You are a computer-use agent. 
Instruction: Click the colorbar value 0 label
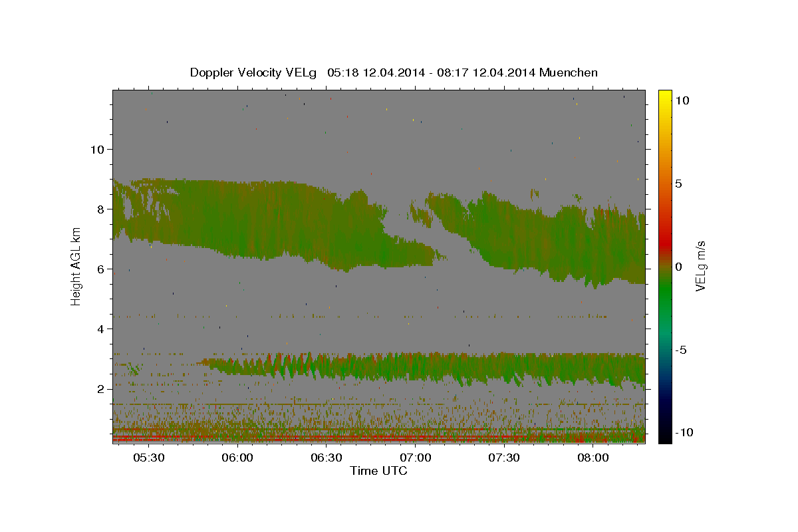pyautogui.click(x=679, y=267)
